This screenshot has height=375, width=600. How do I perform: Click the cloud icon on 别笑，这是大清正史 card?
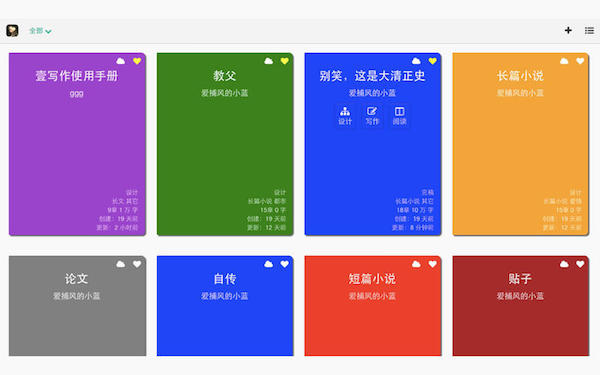pos(416,61)
